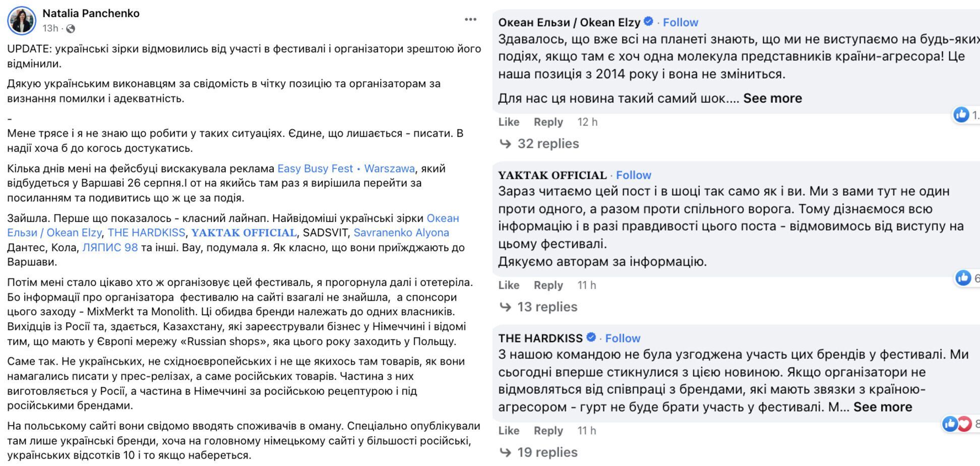Expand the 32 replies thread
980x466 pixels.
(x=539, y=144)
